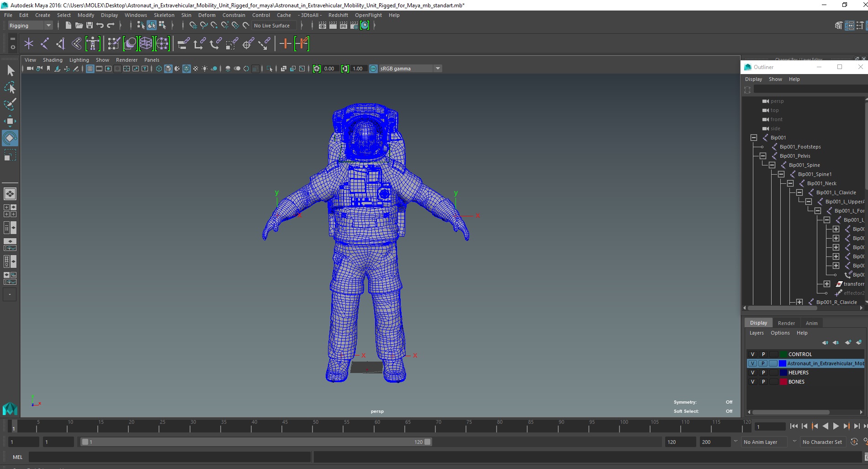Click the IPR render icon
This screenshot has width=868, height=469.
[344, 26]
